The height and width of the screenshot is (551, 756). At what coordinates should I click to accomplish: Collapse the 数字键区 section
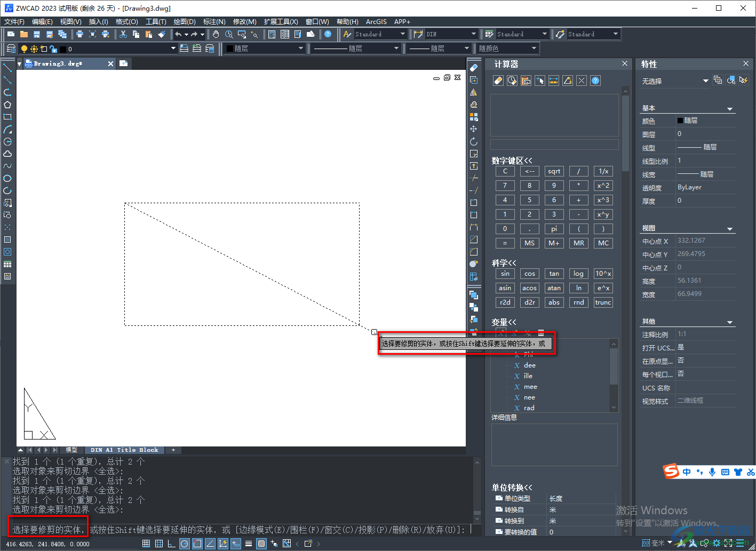pos(512,161)
